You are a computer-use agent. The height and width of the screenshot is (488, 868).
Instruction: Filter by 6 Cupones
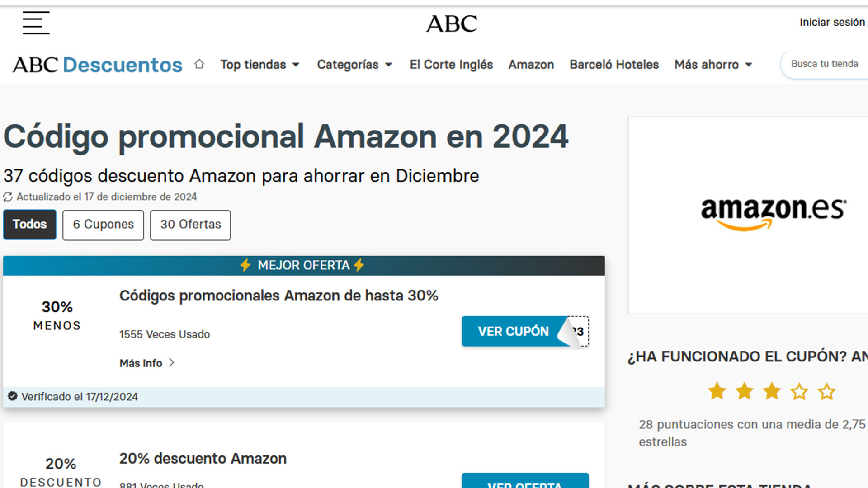103,225
